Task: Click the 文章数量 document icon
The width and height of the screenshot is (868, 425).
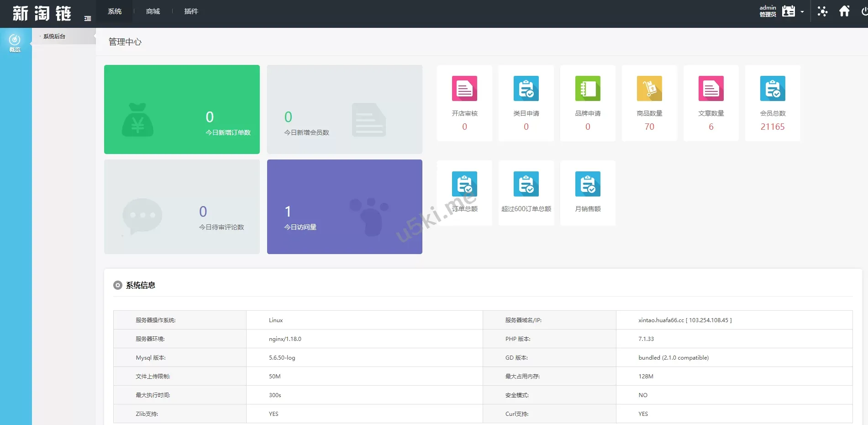Action: (x=711, y=88)
